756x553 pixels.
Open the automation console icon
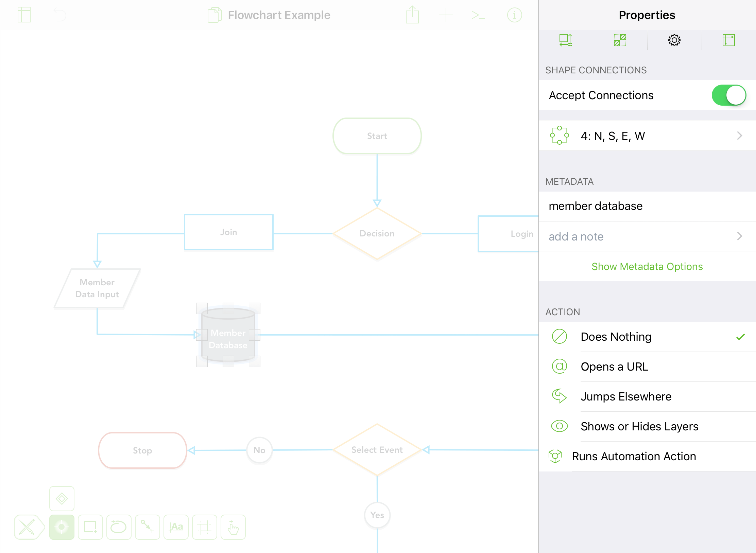[x=478, y=15]
